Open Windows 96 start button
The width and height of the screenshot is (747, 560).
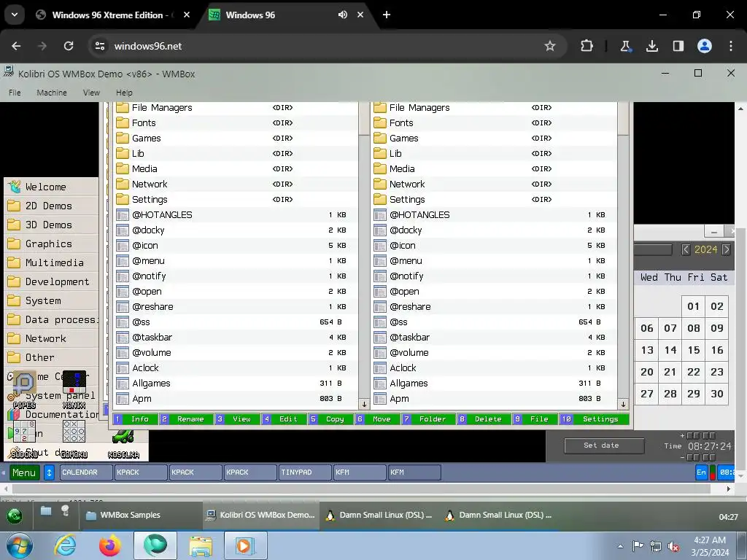pyautogui.click(x=15, y=516)
